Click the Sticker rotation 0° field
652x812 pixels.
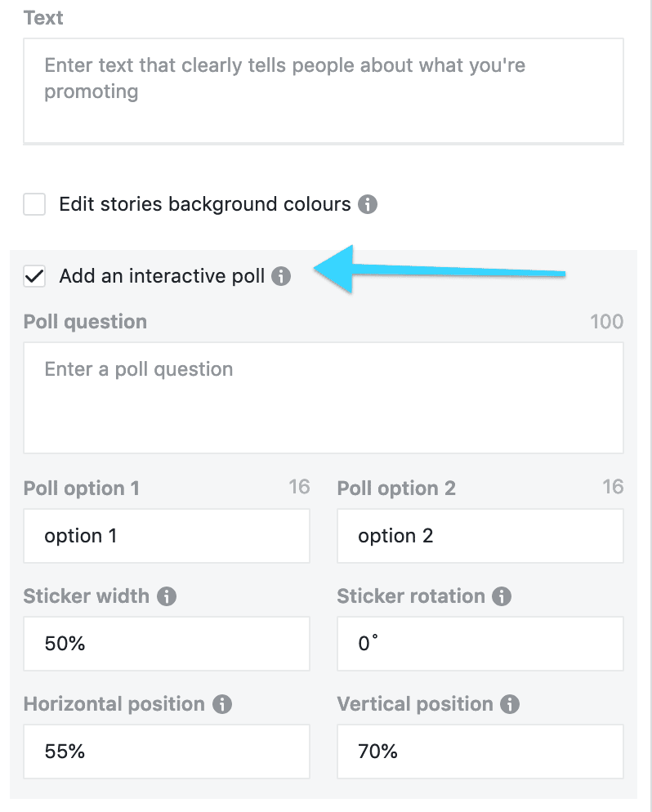coord(480,644)
